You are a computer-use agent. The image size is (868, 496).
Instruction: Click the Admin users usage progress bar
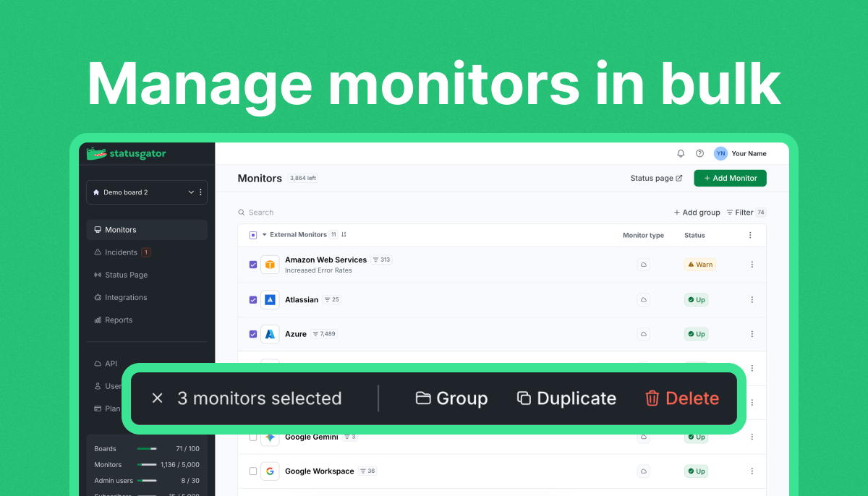tap(147, 481)
